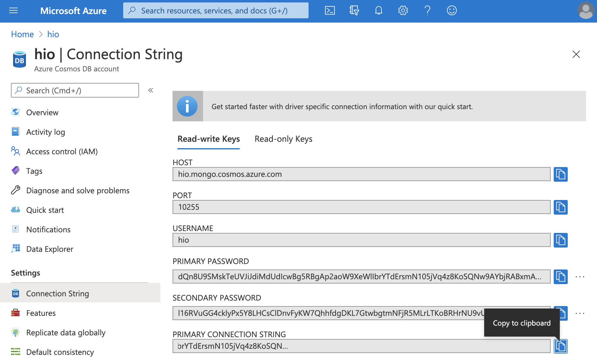
Task: Switch to the Read-only Keys tab
Action: 283,139
